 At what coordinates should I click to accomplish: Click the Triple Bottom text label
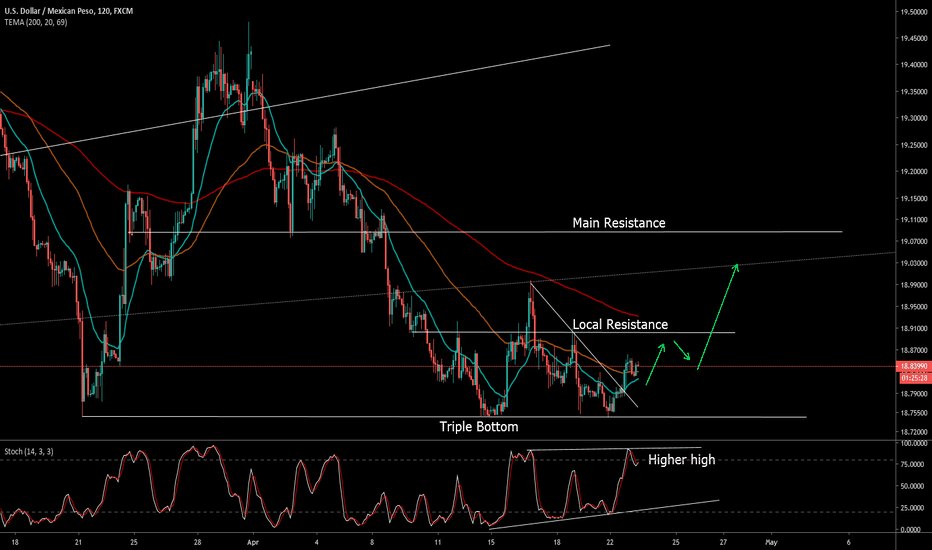point(479,427)
